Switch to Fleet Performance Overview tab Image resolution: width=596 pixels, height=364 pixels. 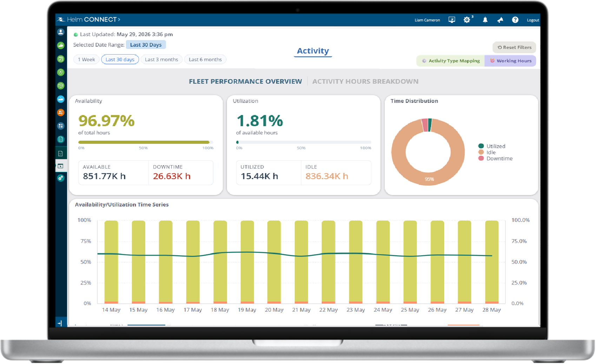(245, 81)
